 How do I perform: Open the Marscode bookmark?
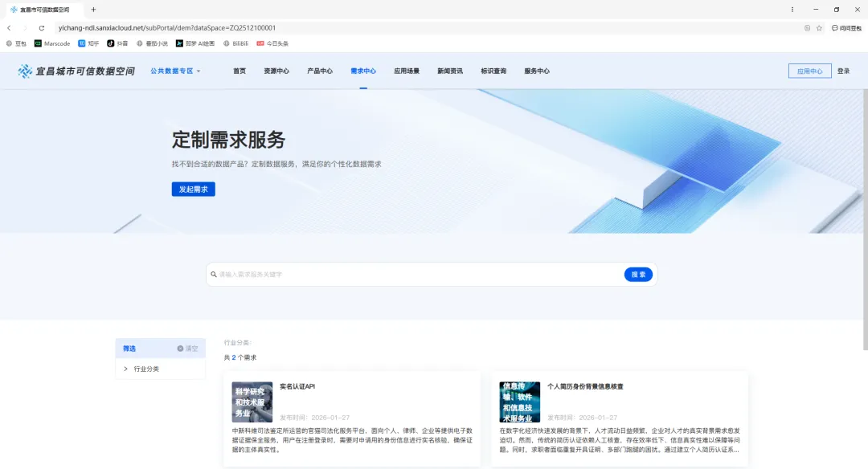[x=51, y=43]
